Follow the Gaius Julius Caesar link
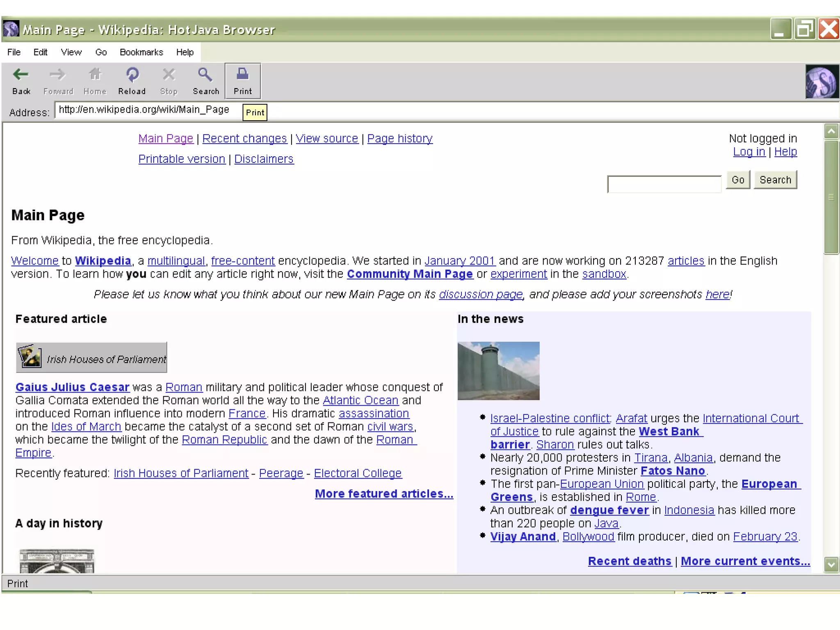This screenshot has width=840, height=630. [73, 387]
